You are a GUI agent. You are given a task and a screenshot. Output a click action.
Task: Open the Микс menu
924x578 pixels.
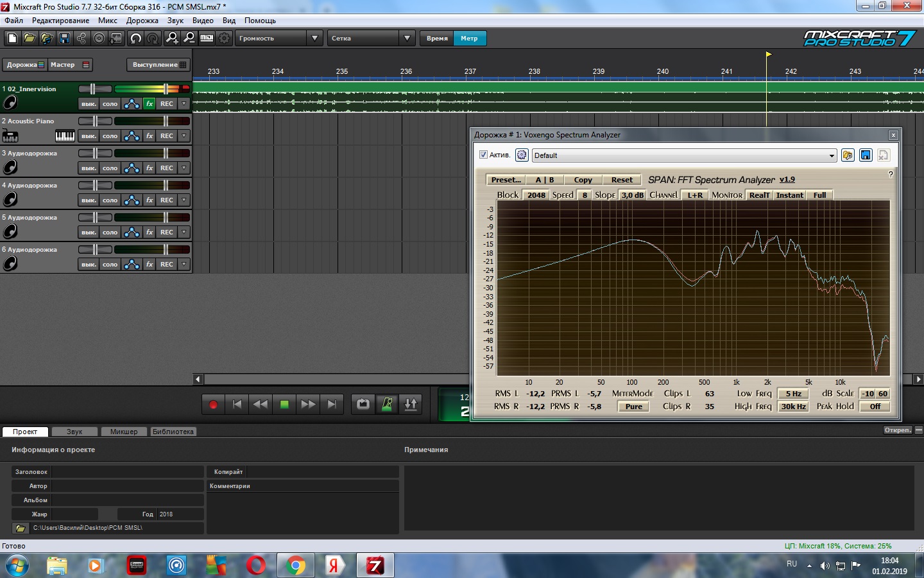pos(108,21)
